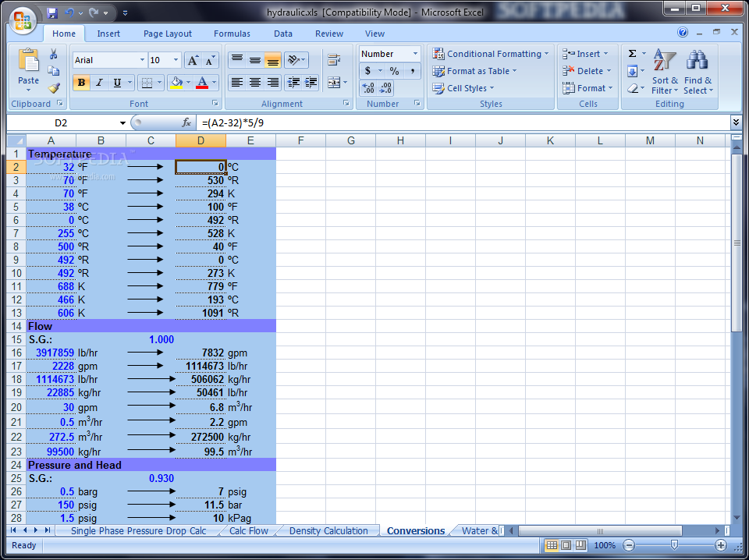Open the Review ribbon tab
The width and height of the screenshot is (749, 560).
[329, 34]
